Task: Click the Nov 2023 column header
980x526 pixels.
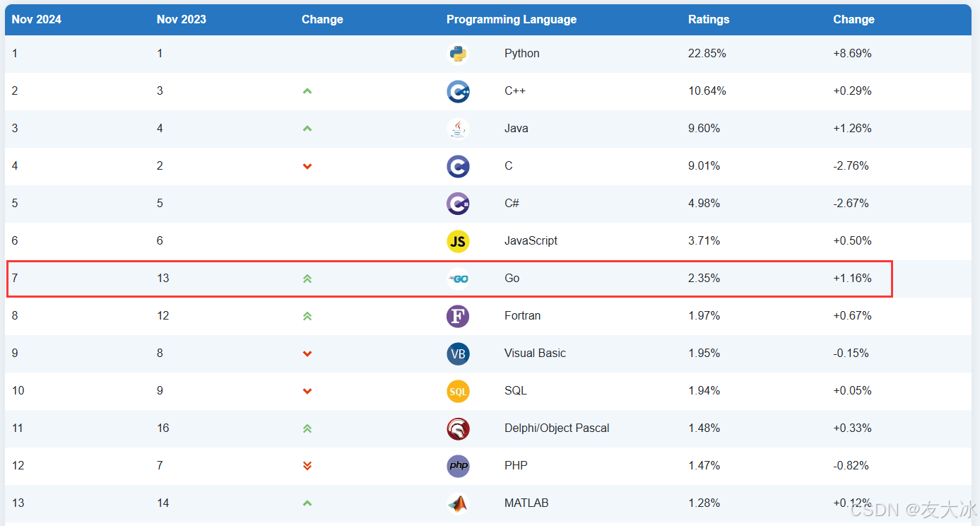Action: point(182,19)
